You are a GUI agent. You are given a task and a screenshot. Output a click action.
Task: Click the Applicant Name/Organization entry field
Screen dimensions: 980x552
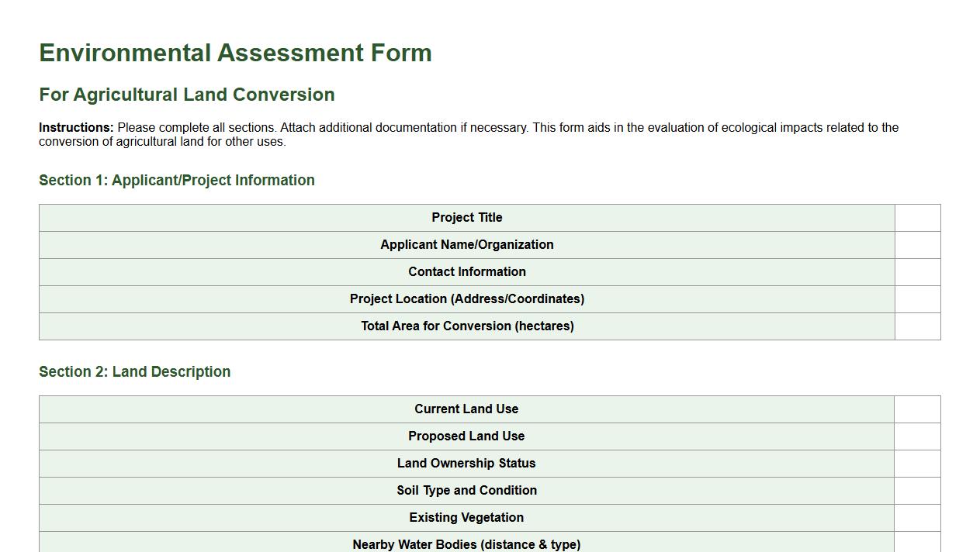[x=917, y=245]
